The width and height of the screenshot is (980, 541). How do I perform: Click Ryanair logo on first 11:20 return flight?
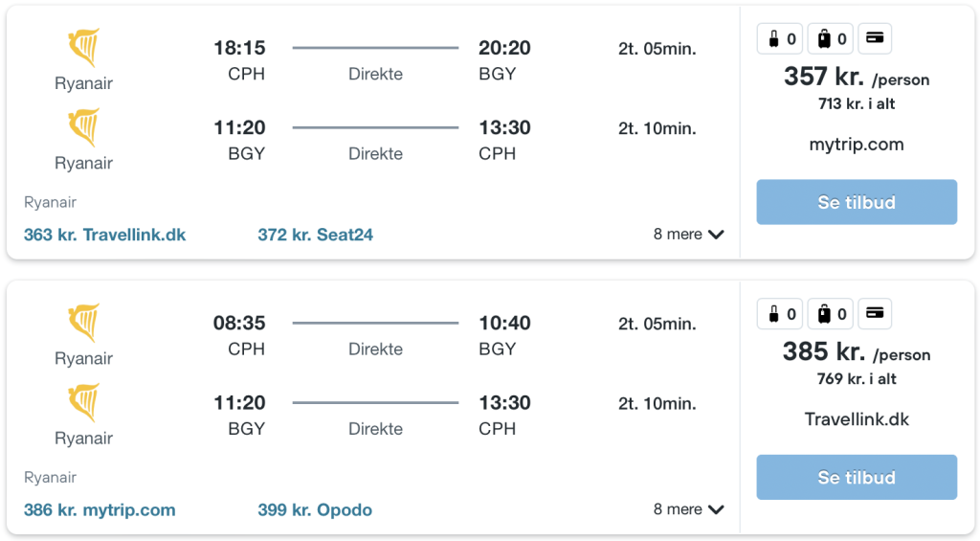[84, 127]
